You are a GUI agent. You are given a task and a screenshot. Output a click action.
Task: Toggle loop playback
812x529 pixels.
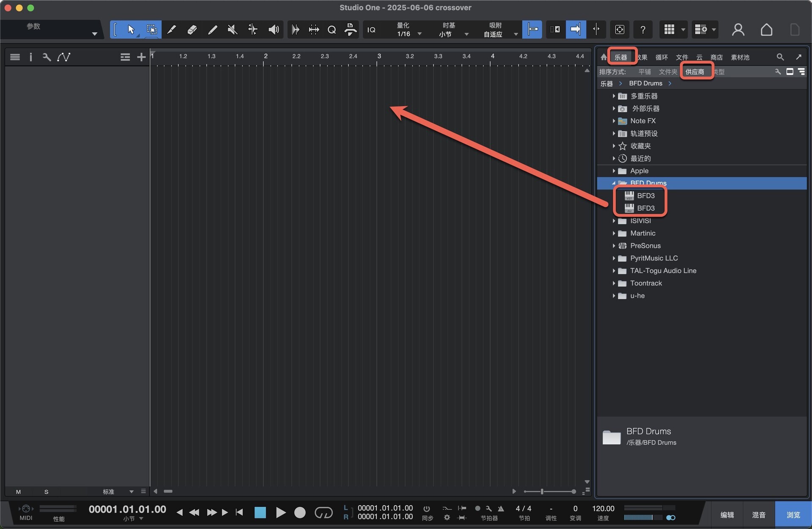point(324,512)
